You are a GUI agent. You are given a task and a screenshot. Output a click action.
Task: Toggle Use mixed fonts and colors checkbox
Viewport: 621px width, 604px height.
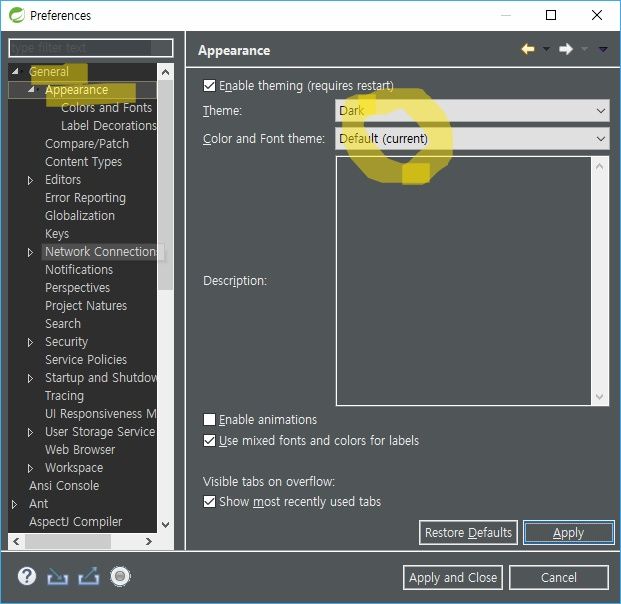(x=209, y=440)
